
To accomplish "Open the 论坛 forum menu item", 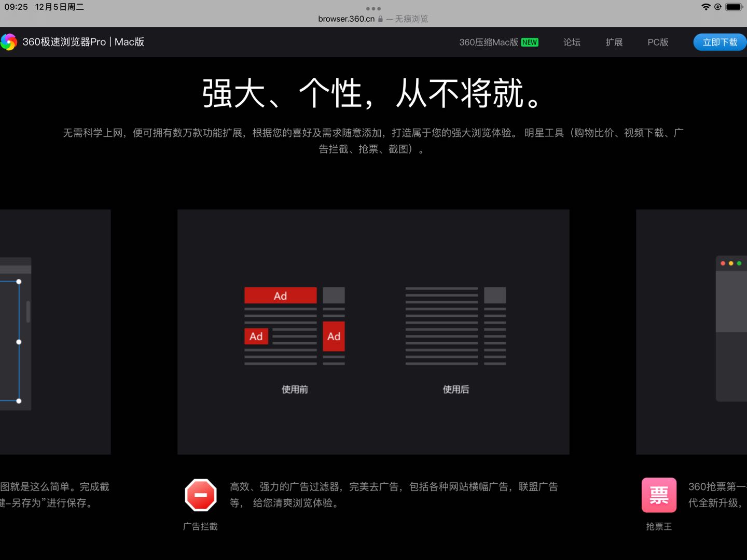I will tap(572, 43).
